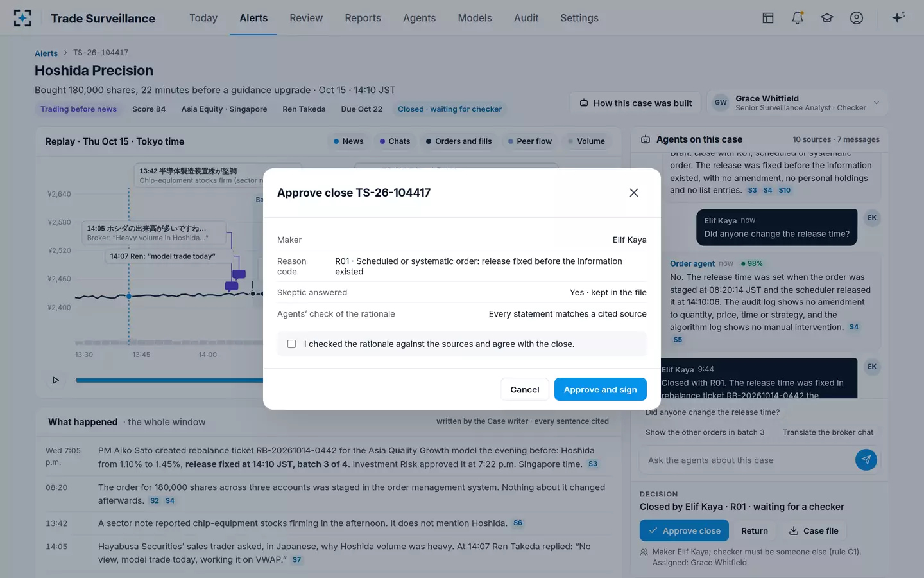This screenshot has width=924, height=578.
Task: Focus the Ask the agents input field
Action: pyautogui.click(x=747, y=460)
